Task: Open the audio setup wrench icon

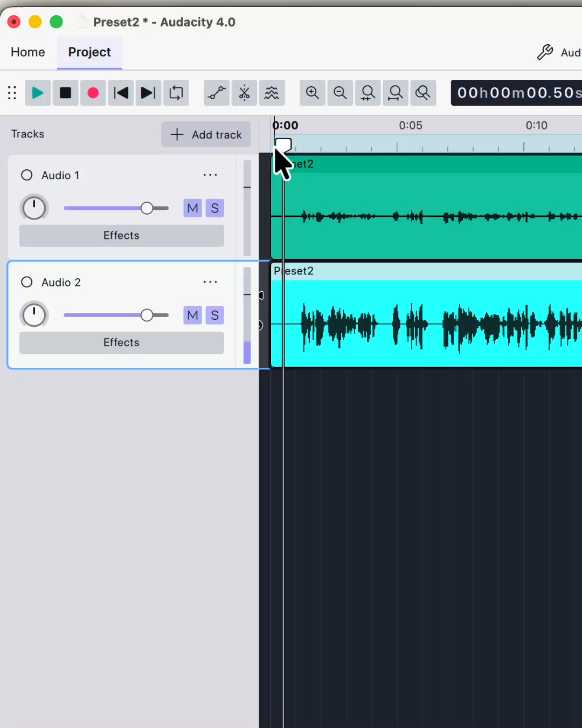Action: point(545,52)
